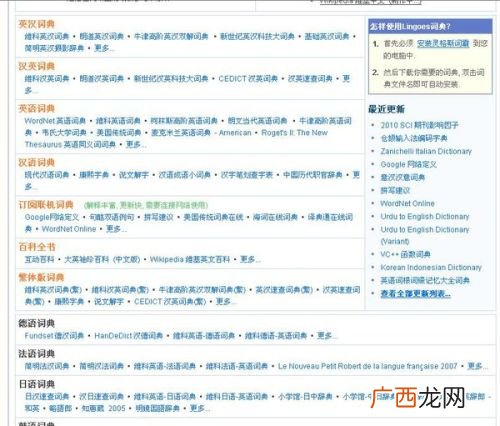Click 更多 in the 英语词典 section
The width and height of the screenshot is (500, 426).
136,145
